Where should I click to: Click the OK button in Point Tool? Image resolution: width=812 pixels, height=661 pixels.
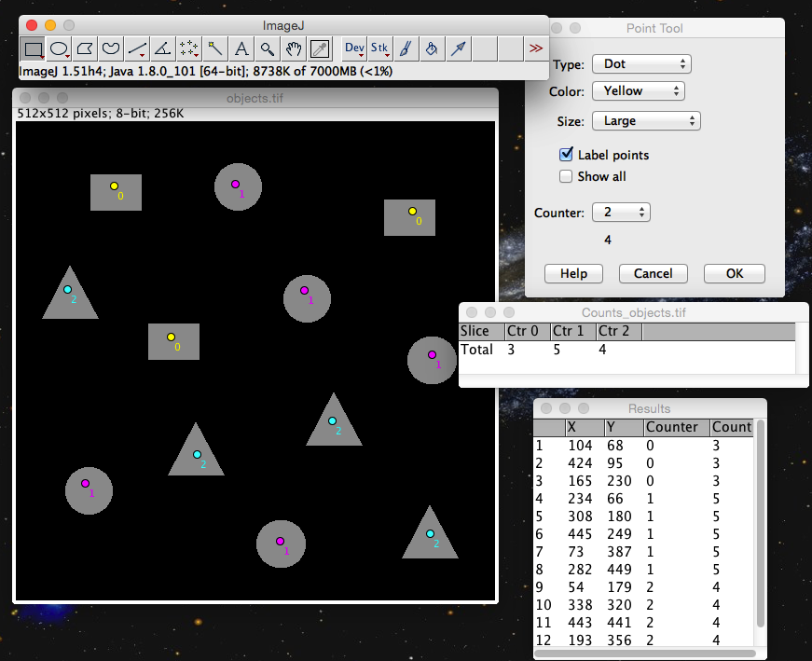734,274
